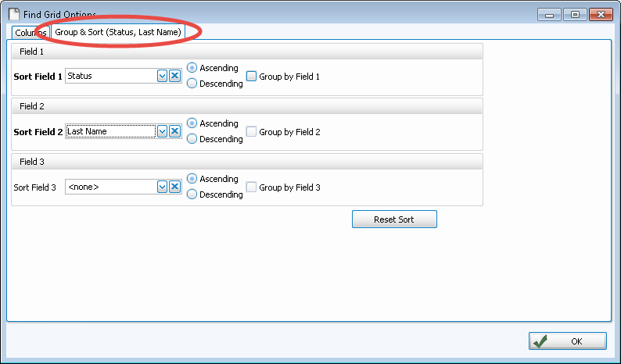
Task: Check Group by Field 3 option
Action: click(x=252, y=187)
